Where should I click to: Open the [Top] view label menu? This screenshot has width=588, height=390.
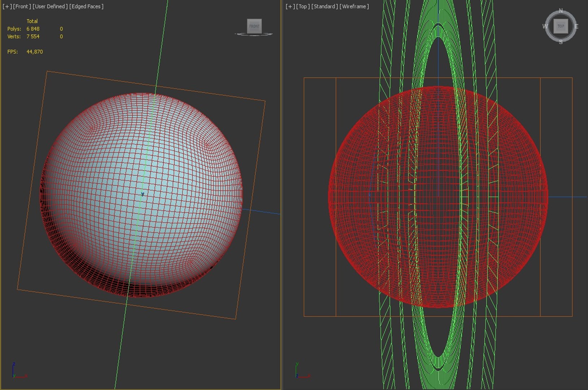302,6
